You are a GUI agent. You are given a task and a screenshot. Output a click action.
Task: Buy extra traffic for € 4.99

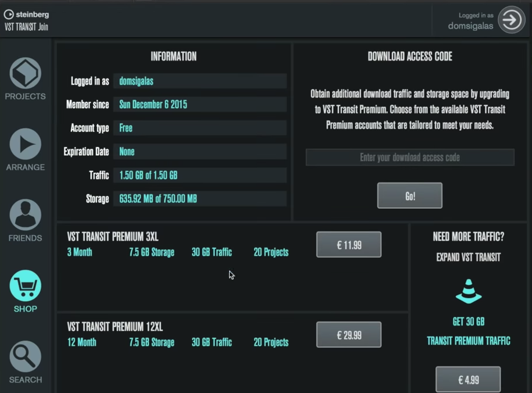click(x=468, y=380)
